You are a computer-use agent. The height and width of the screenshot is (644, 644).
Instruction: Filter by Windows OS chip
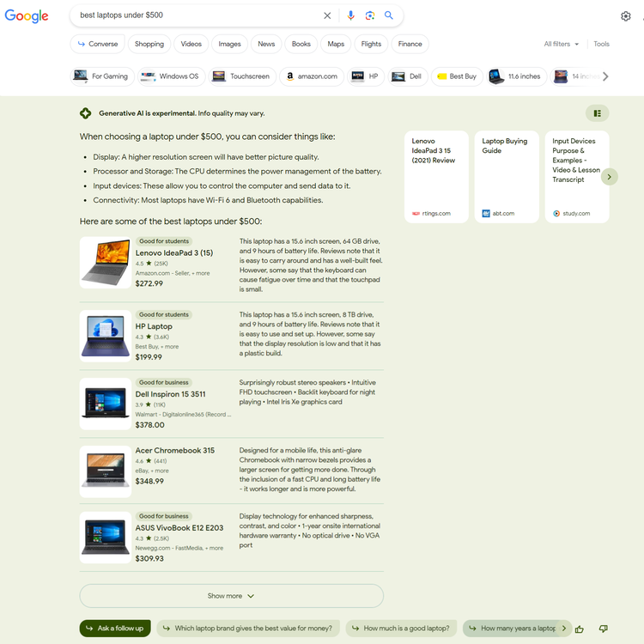point(171,76)
